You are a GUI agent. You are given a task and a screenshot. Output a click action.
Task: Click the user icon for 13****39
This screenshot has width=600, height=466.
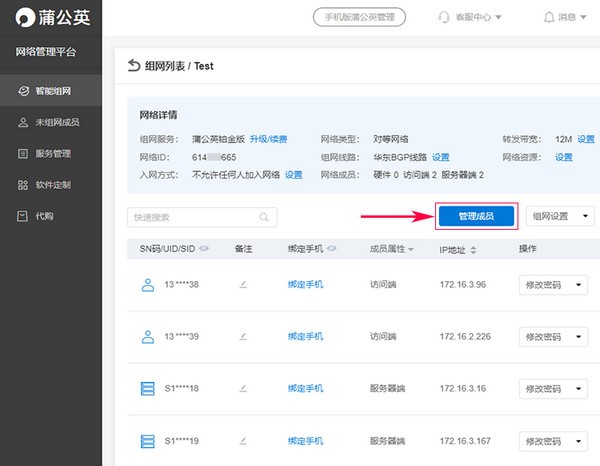[x=147, y=337]
